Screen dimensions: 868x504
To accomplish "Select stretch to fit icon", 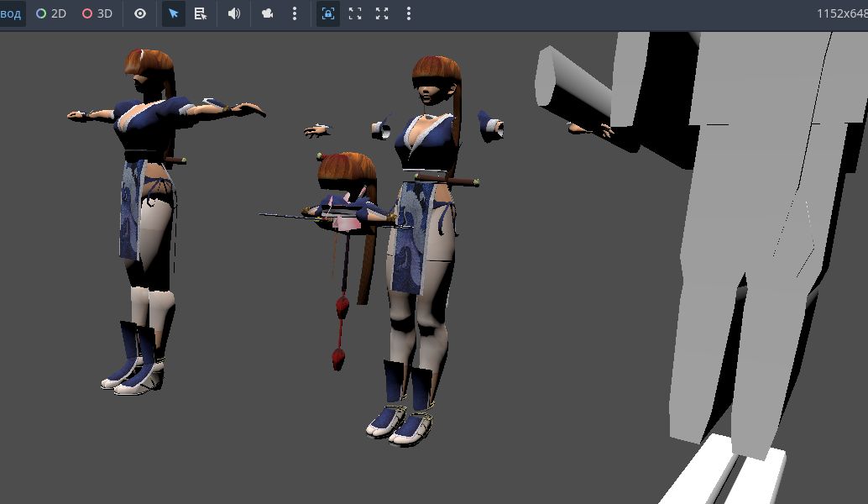I will 382,13.
